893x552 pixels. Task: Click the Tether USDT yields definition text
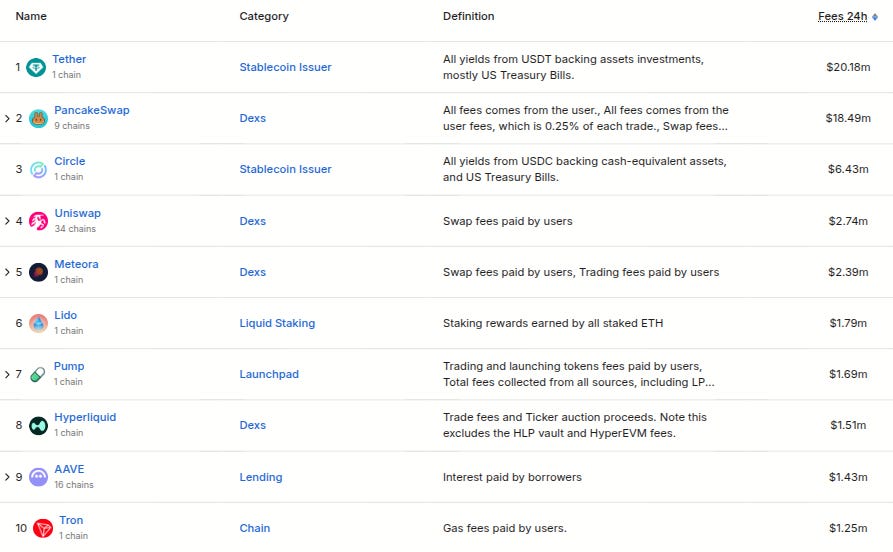[x=574, y=67]
